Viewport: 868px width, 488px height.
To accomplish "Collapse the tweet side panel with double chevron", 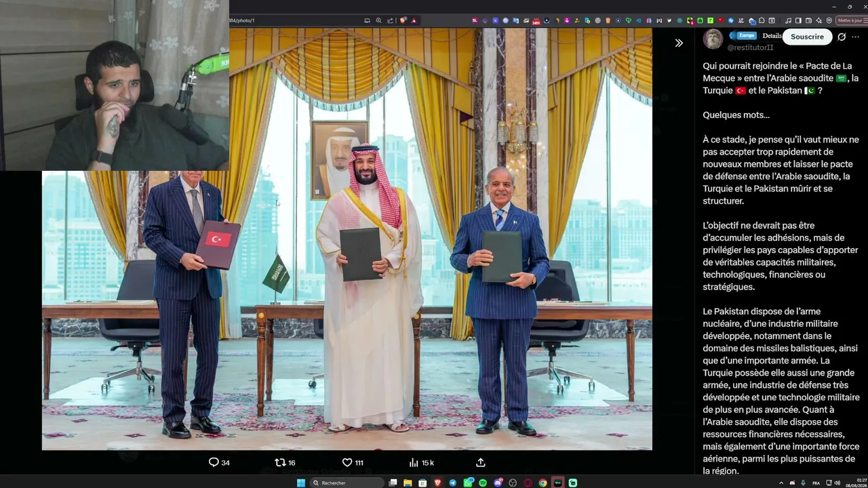I will pos(679,43).
